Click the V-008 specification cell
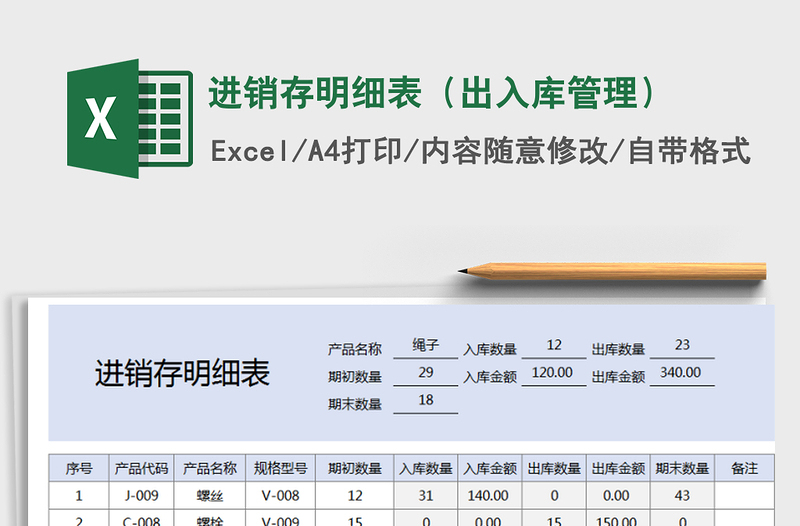 [x=281, y=495]
